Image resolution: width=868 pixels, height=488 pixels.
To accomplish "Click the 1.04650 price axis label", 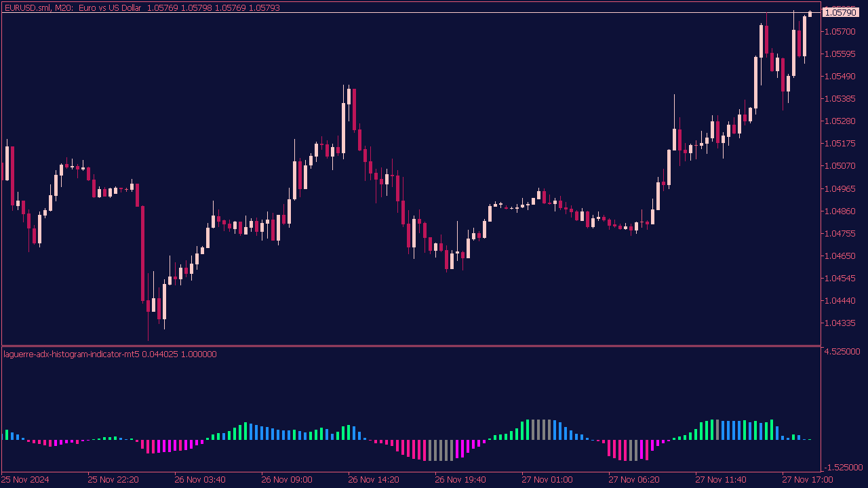I will click(840, 256).
